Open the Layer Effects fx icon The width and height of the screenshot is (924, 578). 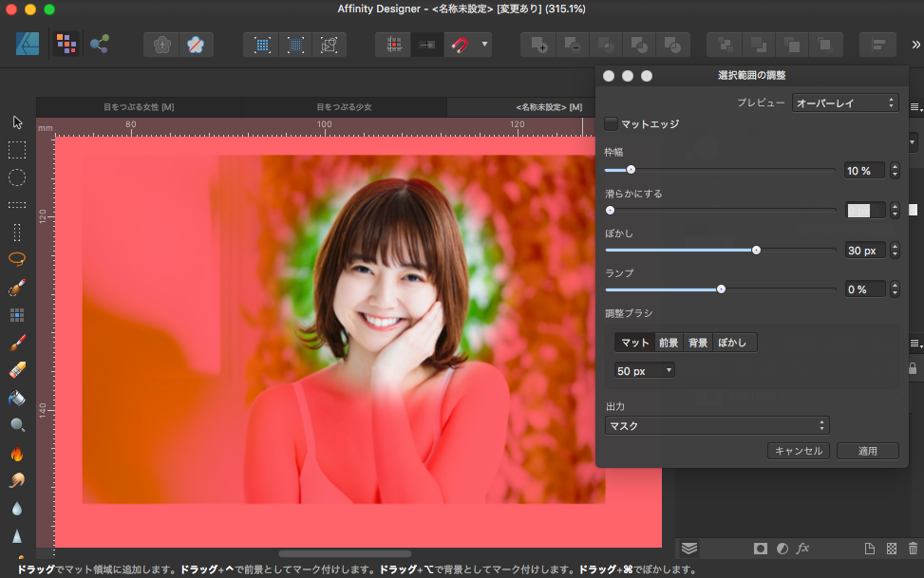coord(802,548)
